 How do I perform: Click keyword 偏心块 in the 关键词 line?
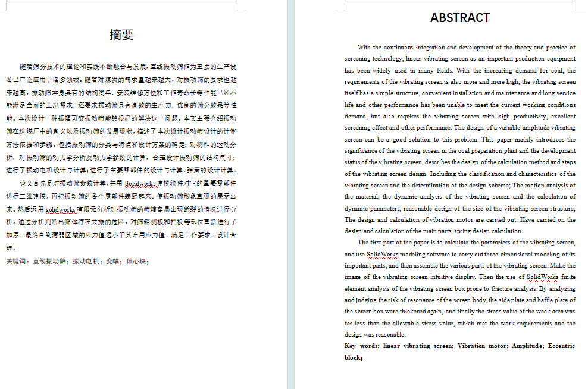coord(136,261)
